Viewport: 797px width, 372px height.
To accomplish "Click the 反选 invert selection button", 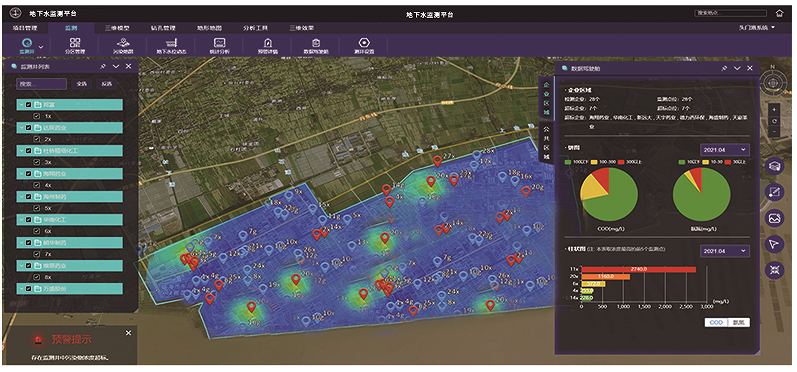I will pyautogui.click(x=106, y=84).
